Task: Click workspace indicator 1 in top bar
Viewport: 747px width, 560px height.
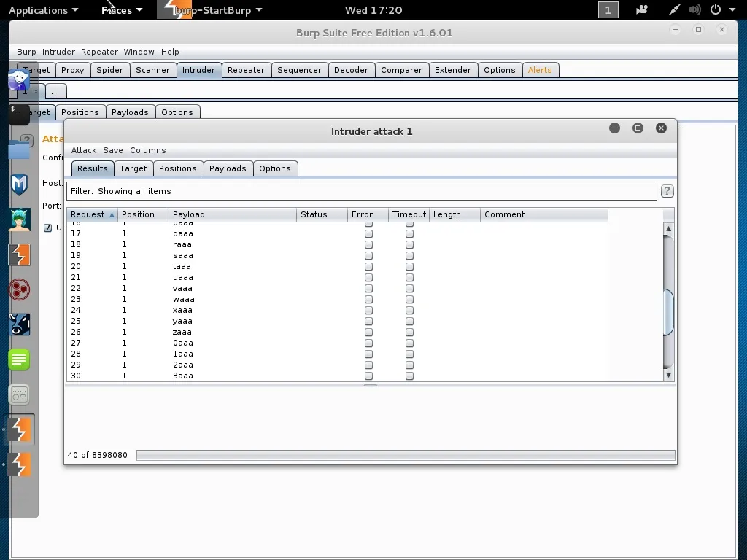Action: pos(608,10)
